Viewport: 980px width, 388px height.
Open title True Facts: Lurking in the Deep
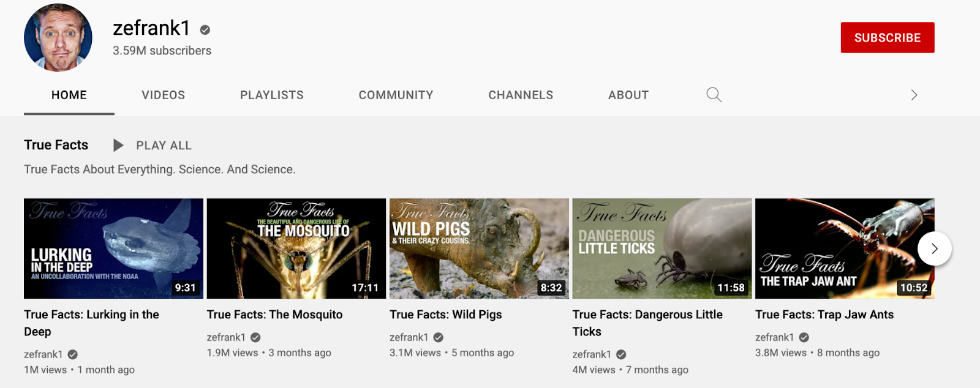[x=91, y=323]
